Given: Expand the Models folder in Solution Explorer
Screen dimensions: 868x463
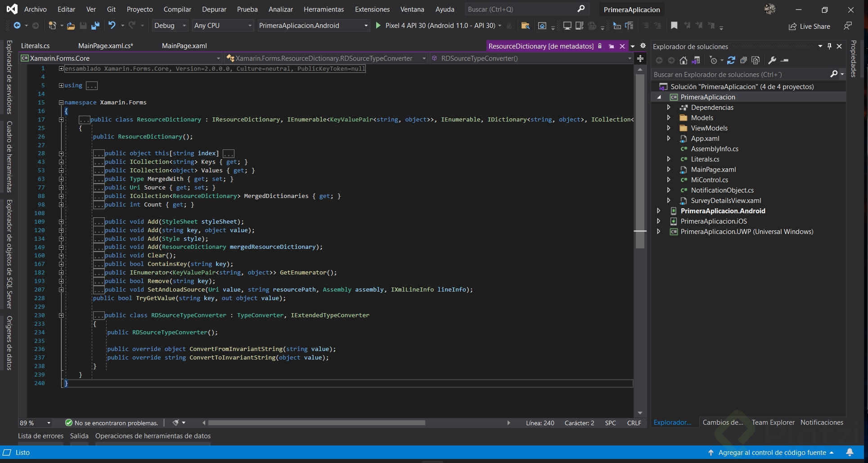Looking at the screenshot, I should (x=669, y=118).
